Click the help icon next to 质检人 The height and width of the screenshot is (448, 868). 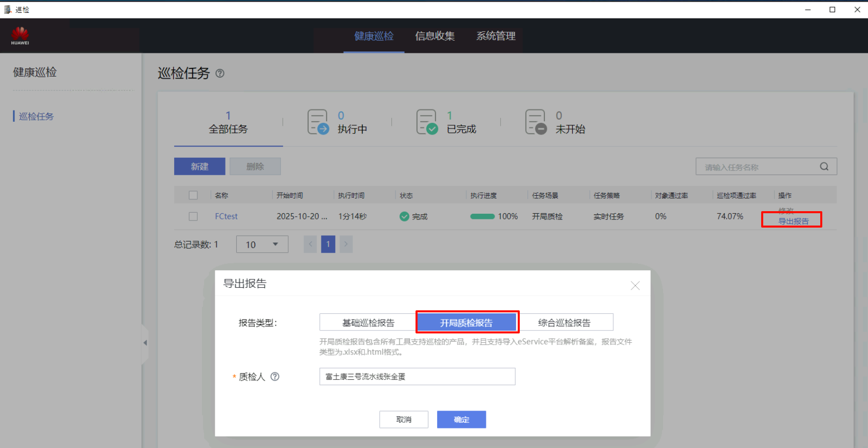[275, 377]
